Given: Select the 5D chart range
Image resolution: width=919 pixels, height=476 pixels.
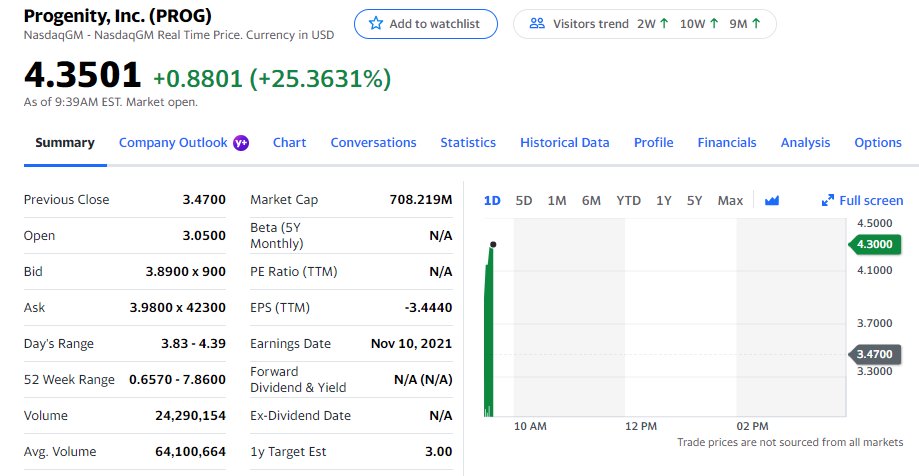Looking at the screenshot, I should 523,200.
